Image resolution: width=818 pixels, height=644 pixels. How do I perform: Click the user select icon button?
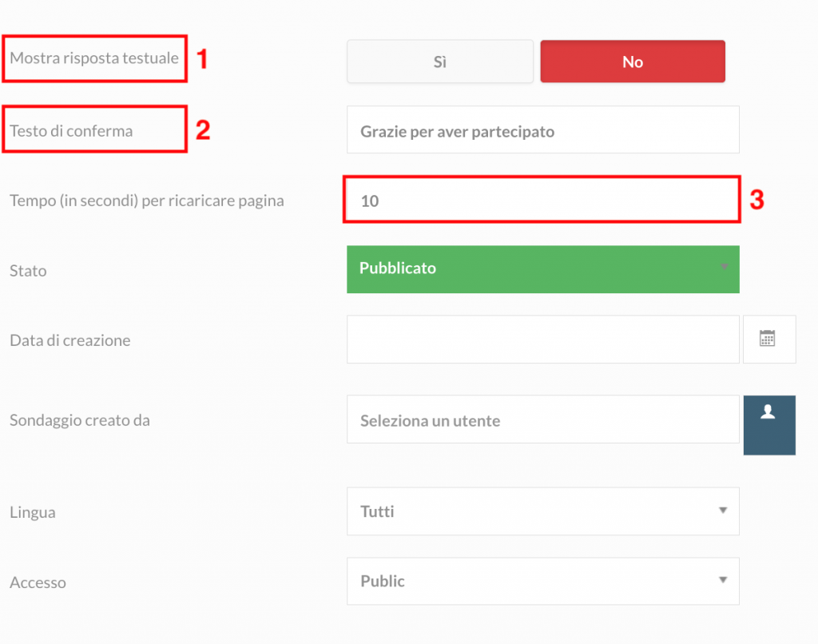click(x=769, y=425)
